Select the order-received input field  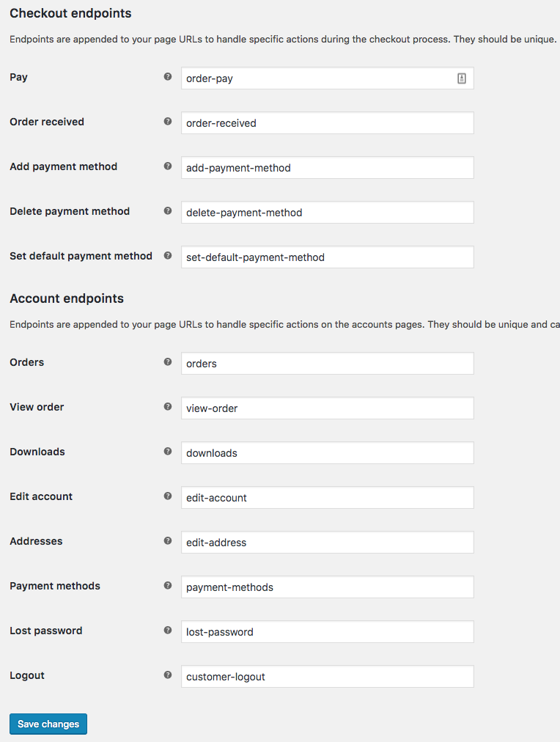point(327,122)
